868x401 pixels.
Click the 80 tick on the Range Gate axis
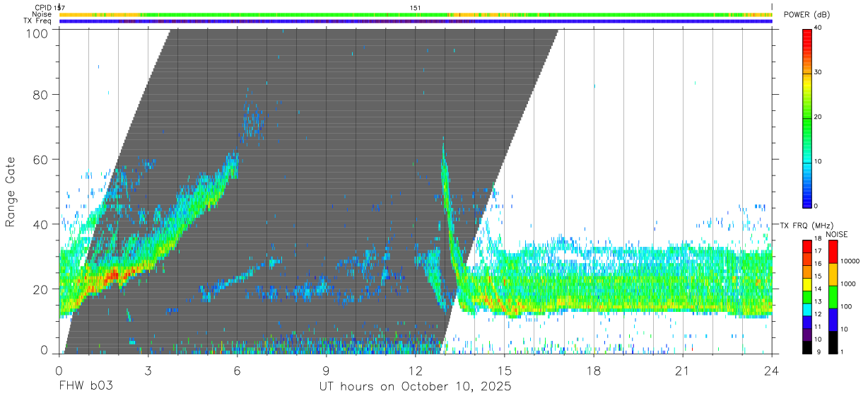pos(41,94)
